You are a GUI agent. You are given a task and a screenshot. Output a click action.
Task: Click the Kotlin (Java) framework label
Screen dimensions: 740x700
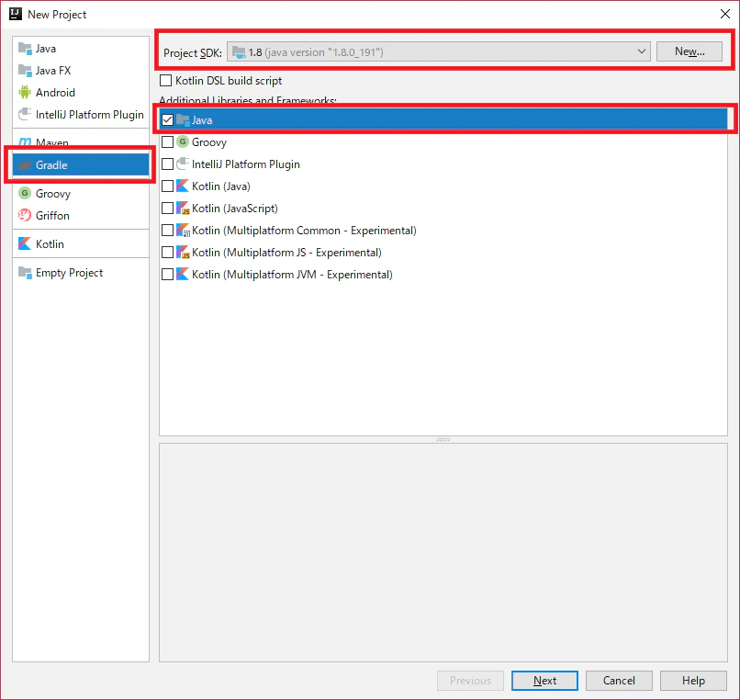pos(221,186)
